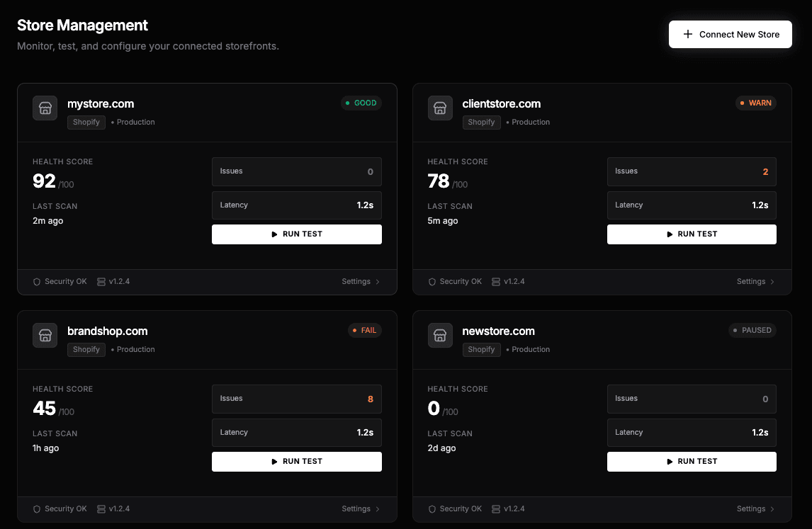
Task: Click the shield icon on mystore.com card
Action: point(37,282)
